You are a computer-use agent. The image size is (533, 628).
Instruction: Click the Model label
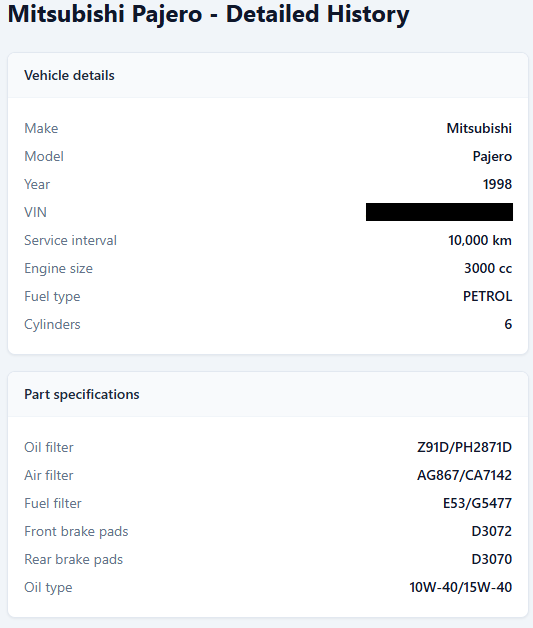coord(44,156)
